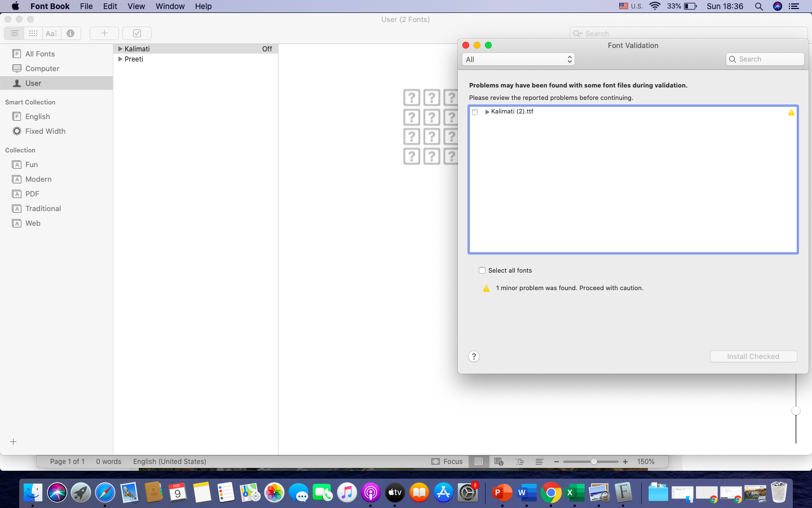Open the Notification Center icon

[794, 6]
